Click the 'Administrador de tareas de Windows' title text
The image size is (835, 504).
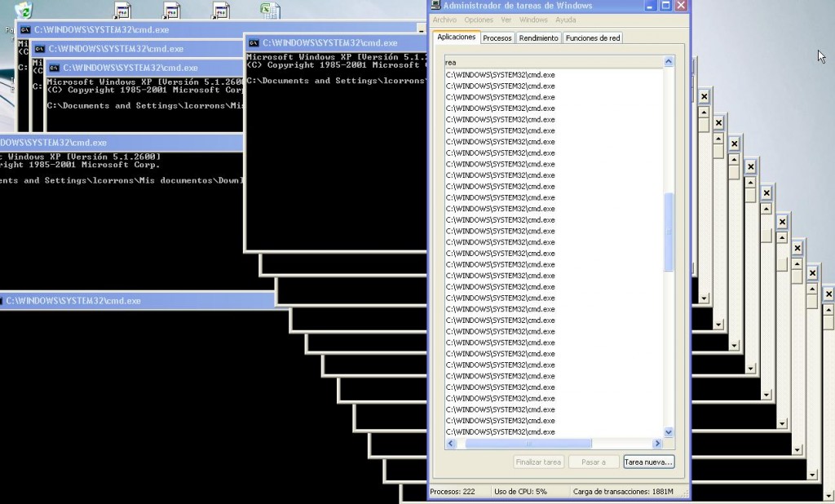tap(518, 6)
